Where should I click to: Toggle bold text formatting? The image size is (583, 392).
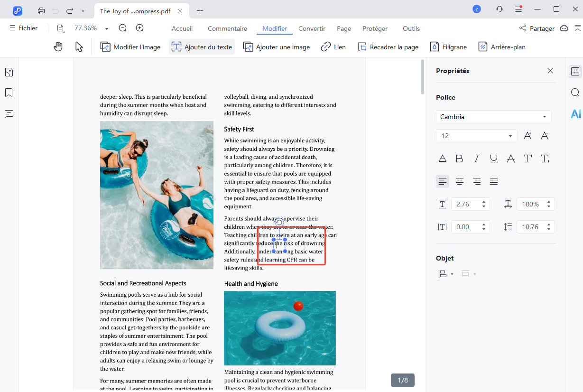tap(459, 159)
